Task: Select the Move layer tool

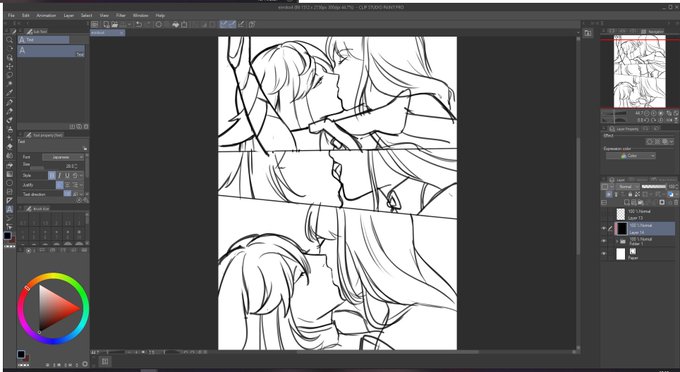Action: click(10, 66)
